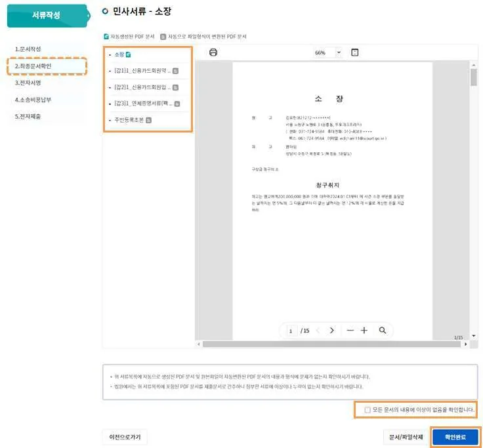Screen dimensions: 483x448
Task: Zoom out with the minus icon
Action: (x=350, y=331)
